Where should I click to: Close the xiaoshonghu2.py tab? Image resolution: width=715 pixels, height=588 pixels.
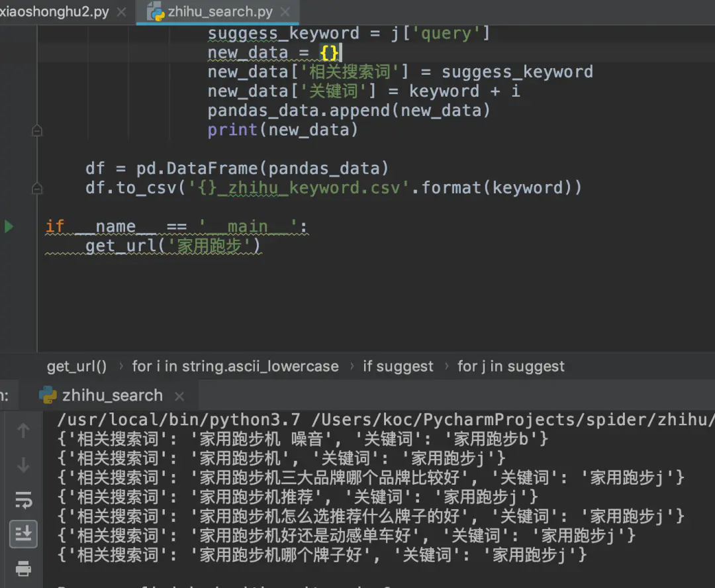click(x=121, y=12)
